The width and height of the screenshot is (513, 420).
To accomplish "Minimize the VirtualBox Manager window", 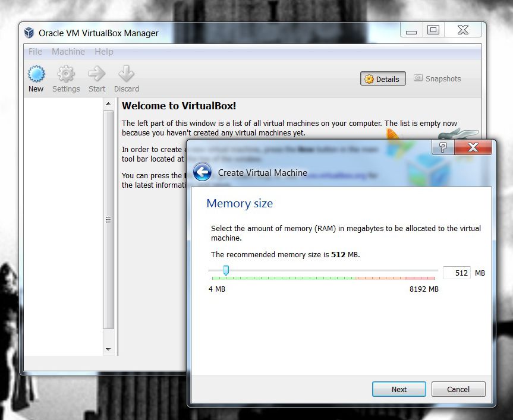I will point(411,30).
